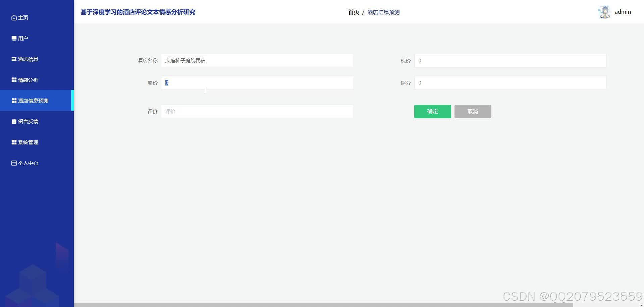
Task: Click the horizontal scrollbar at page bottom
Action: pyautogui.click(x=323, y=305)
